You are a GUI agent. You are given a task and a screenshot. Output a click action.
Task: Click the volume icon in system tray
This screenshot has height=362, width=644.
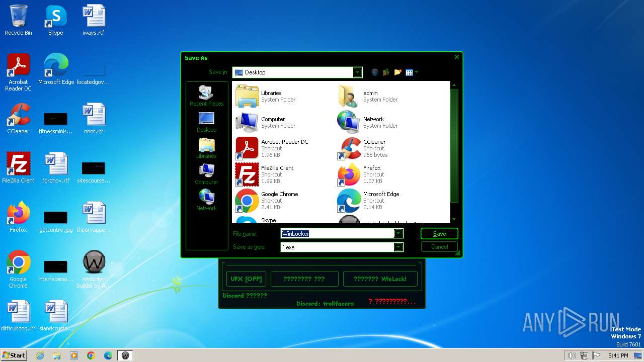(572, 355)
